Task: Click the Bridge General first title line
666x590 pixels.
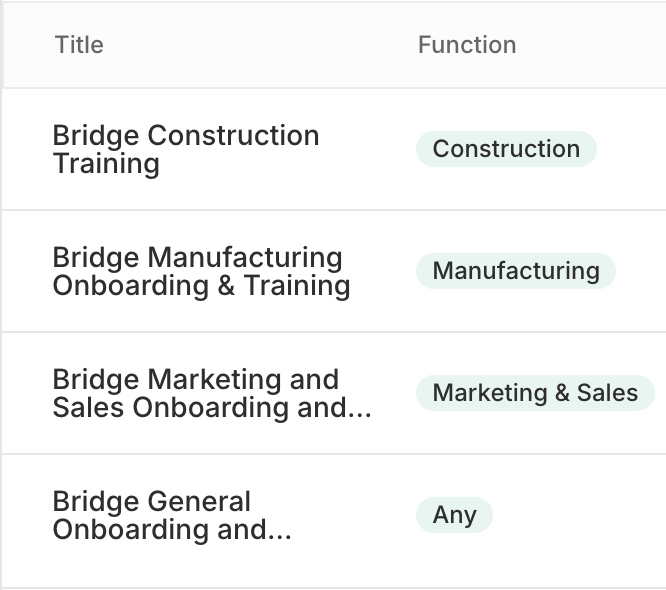Action: [151, 502]
